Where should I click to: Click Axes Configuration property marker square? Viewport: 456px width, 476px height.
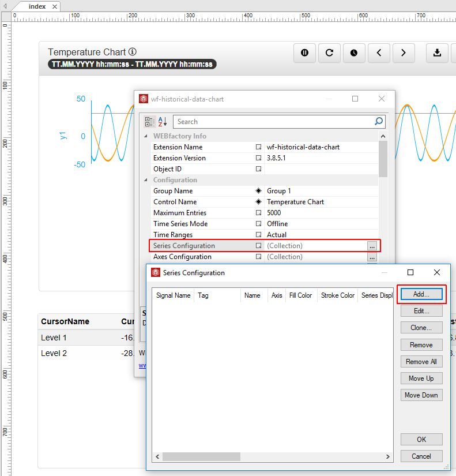[258, 257]
